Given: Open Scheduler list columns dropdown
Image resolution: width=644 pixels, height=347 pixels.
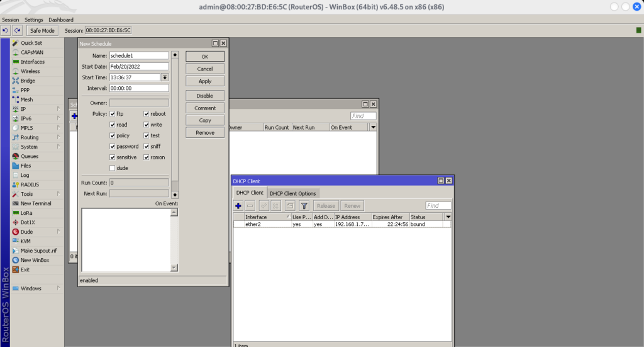Looking at the screenshot, I should [373, 127].
